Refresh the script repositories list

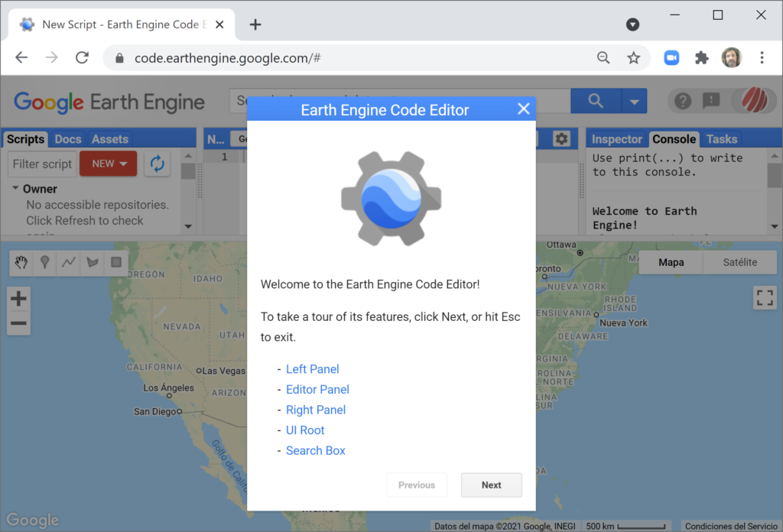coord(158,164)
